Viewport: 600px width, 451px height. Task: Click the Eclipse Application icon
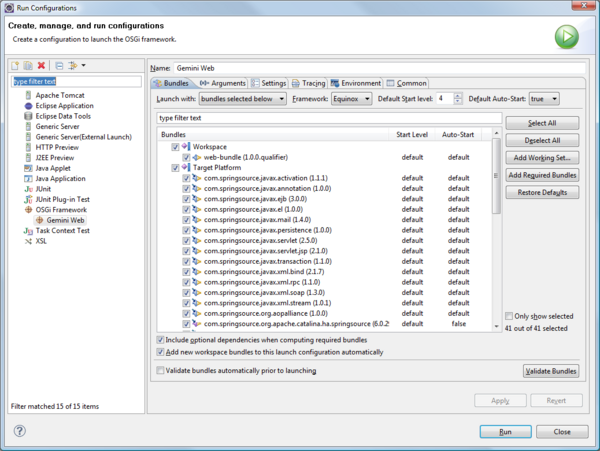pyautogui.click(x=28, y=106)
